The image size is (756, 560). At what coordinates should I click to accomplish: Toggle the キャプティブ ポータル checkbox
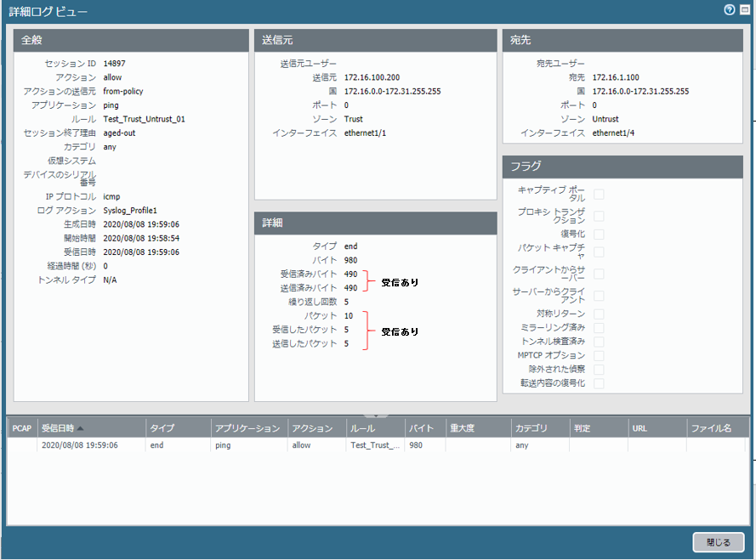click(599, 195)
